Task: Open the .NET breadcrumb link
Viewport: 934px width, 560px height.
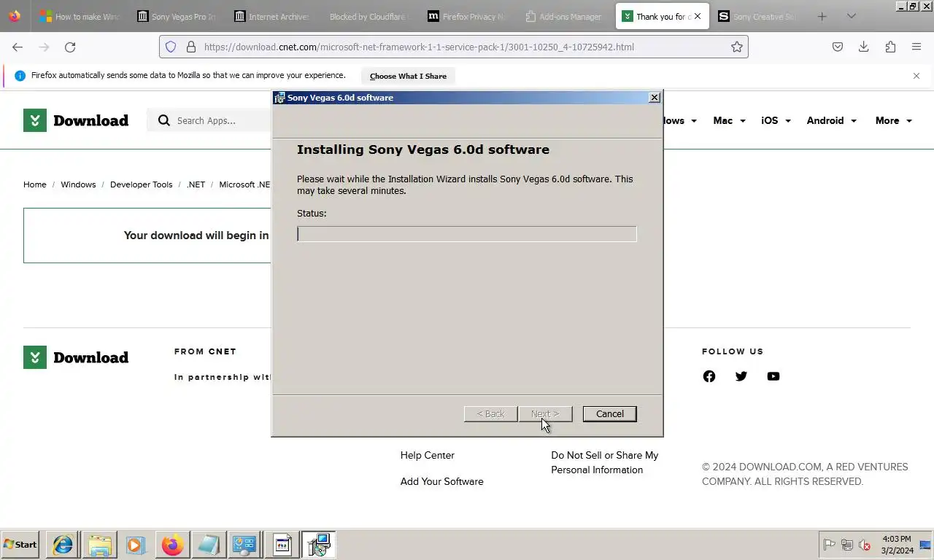Action: (196, 184)
